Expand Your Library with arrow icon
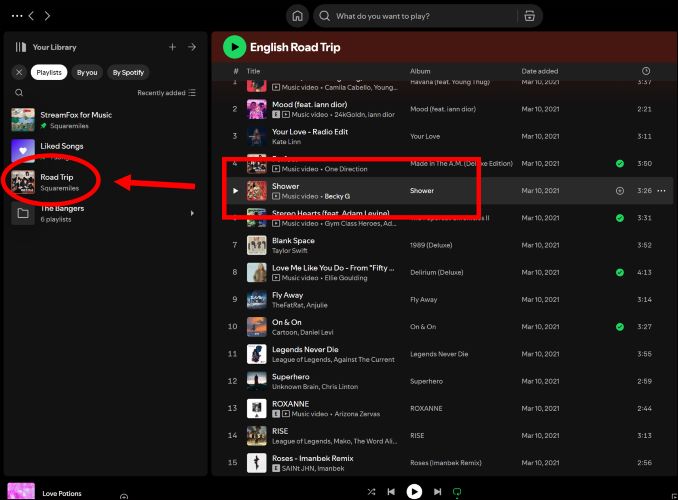Screen dimensions: 678x500 coord(192,47)
